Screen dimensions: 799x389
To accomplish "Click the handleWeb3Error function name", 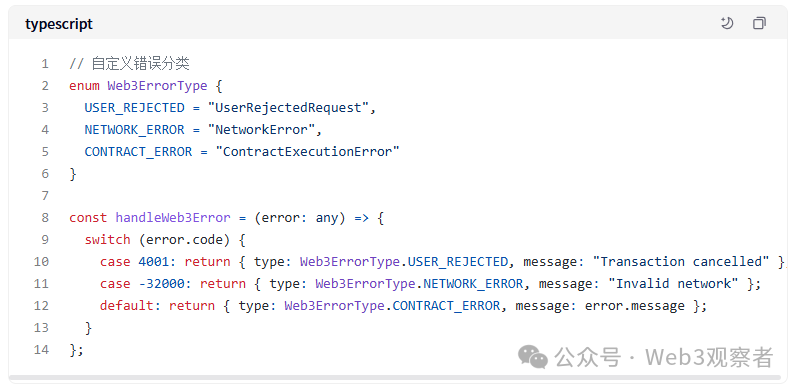I will [173, 218].
